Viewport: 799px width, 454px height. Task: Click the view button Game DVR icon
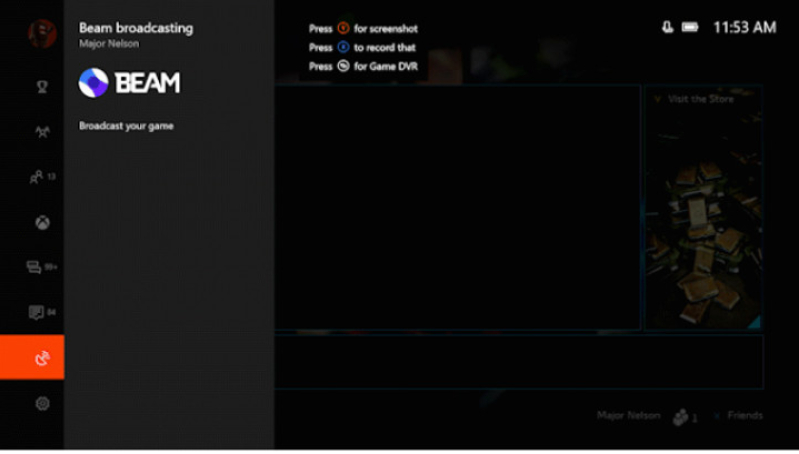pos(343,66)
